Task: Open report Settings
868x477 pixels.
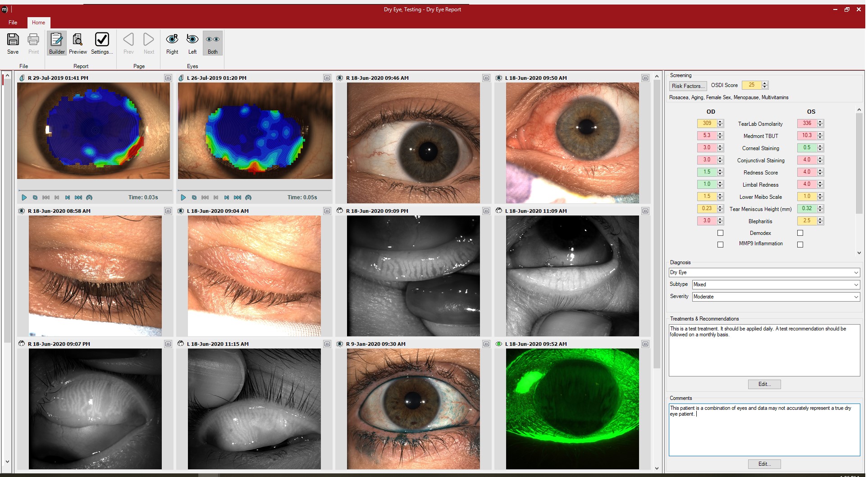Action: pos(102,43)
